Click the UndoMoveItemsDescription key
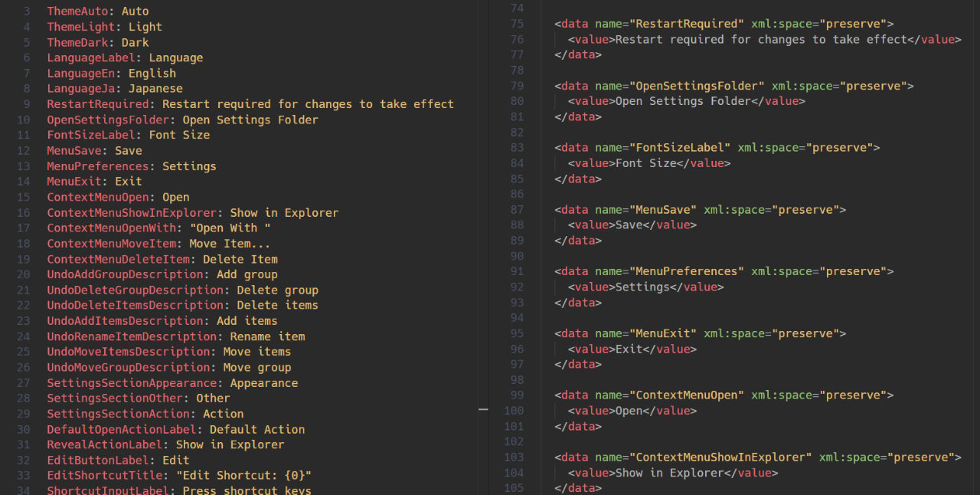Screen dimensions: 980x495 (x=129, y=352)
